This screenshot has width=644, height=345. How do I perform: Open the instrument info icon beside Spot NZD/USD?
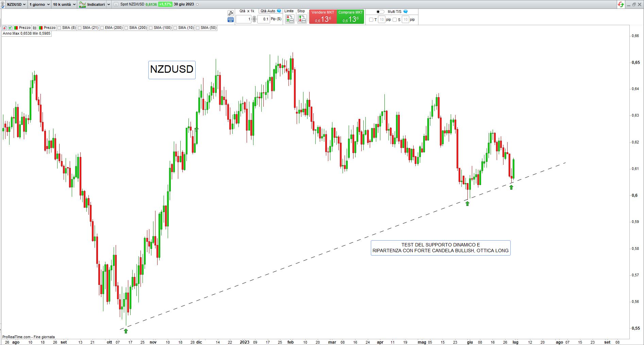[116, 4]
